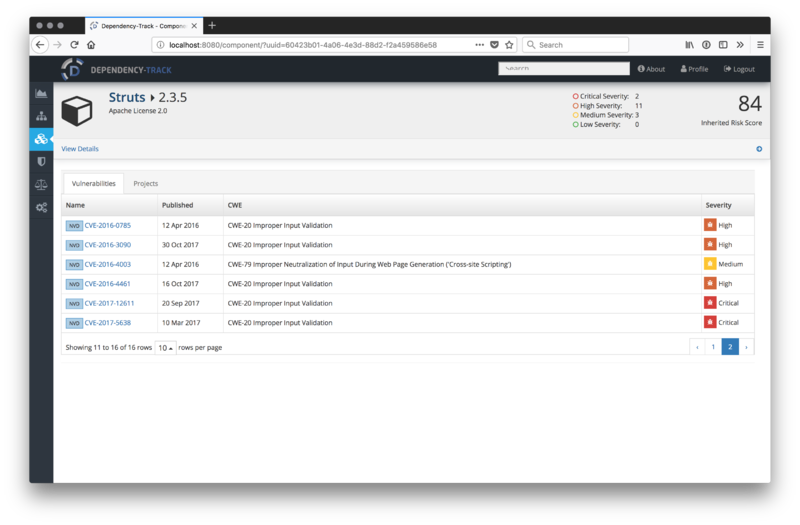Select pagination page 2

pos(730,347)
